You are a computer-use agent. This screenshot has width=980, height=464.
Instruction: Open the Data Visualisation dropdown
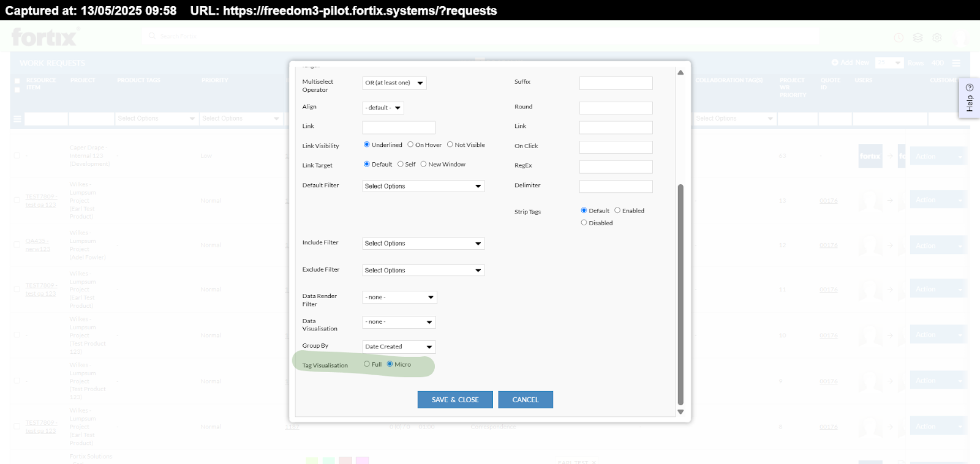point(399,322)
